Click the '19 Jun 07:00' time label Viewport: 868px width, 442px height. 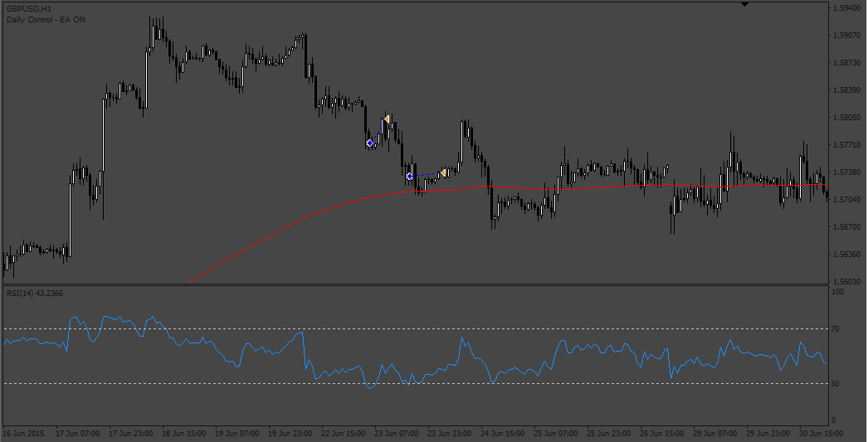237,434
